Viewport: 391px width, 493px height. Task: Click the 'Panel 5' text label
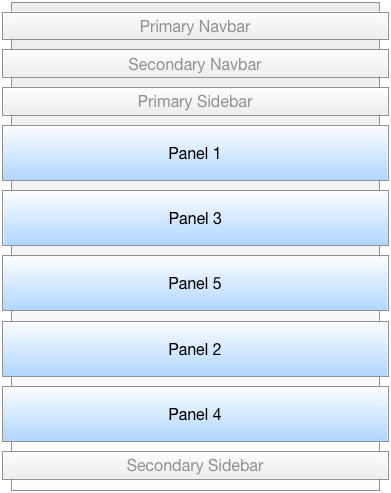(195, 284)
